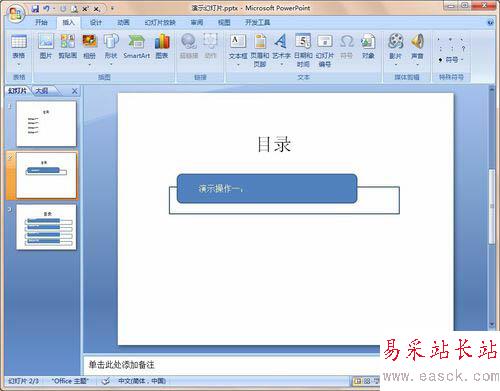The height and width of the screenshot is (391, 500).
Task: Click the 形状 shapes icon
Action: (x=111, y=42)
